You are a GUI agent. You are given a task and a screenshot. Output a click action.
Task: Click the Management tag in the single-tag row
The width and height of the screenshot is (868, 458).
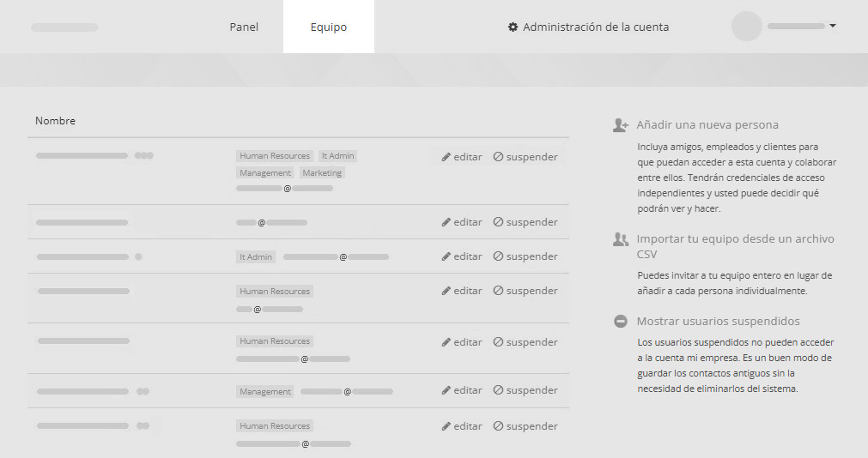[265, 392]
